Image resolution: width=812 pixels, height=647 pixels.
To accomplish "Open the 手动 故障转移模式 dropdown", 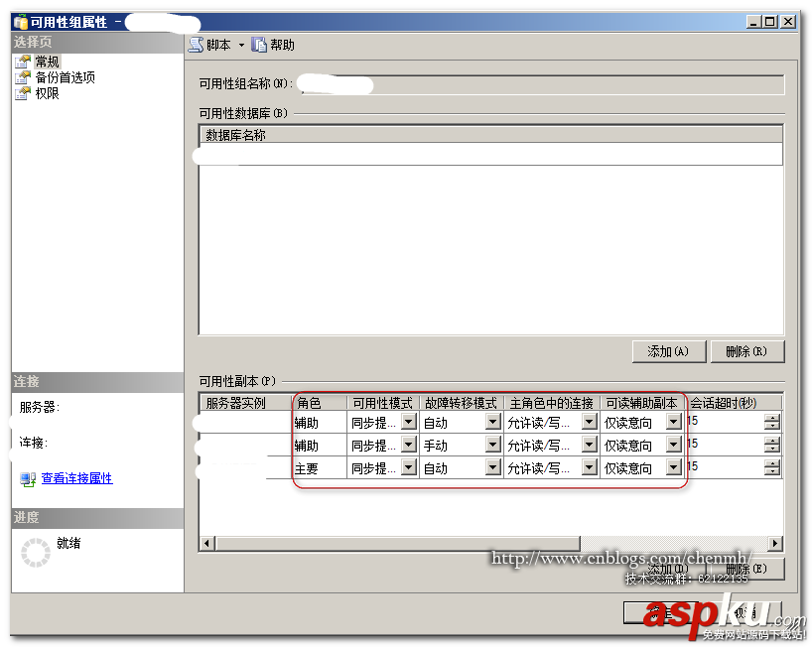I will pyautogui.click(x=493, y=445).
